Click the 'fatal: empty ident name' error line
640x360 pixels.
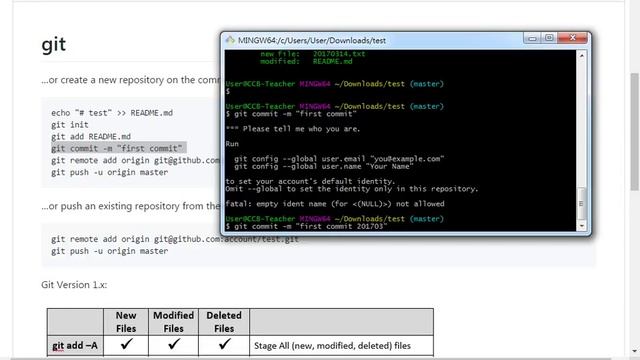(335, 204)
